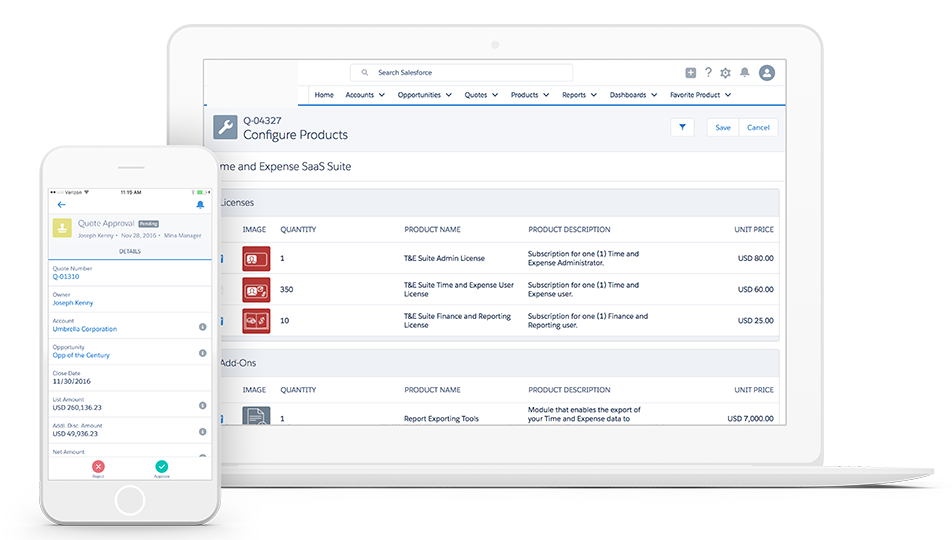
Task: Tap the info icon beside Opp of the Century
Action: coord(203,353)
